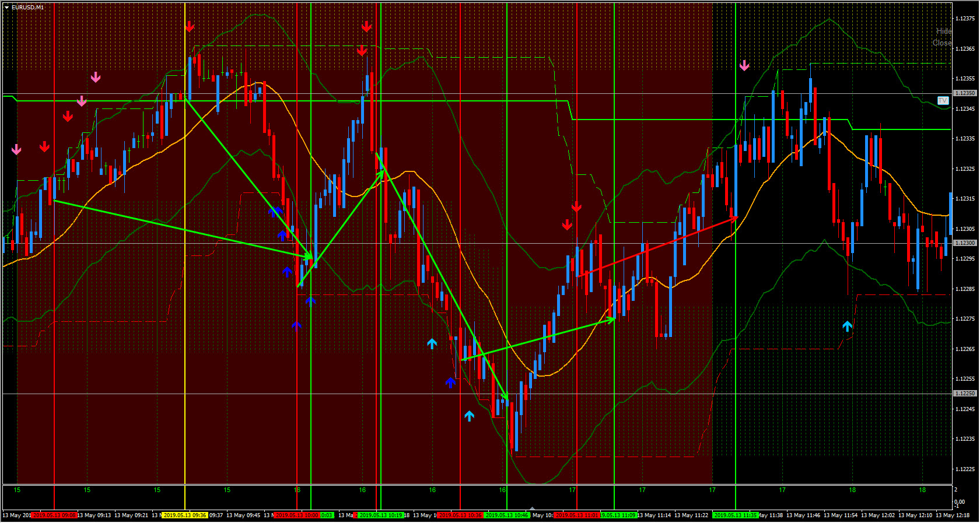The height and width of the screenshot is (523, 980).
Task: Select the 1.12300 horizontal line price tag
Action: [965, 243]
